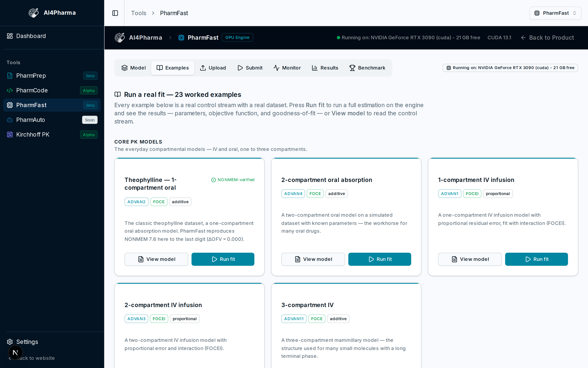Image resolution: width=588 pixels, height=368 pixels.
Task: Run fit for 1-compartment IV infusion
Action: point(536,259)
